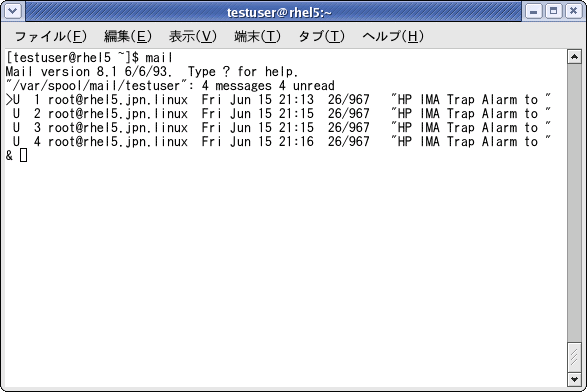Maximize the terminal window

(x=553, y=11)
